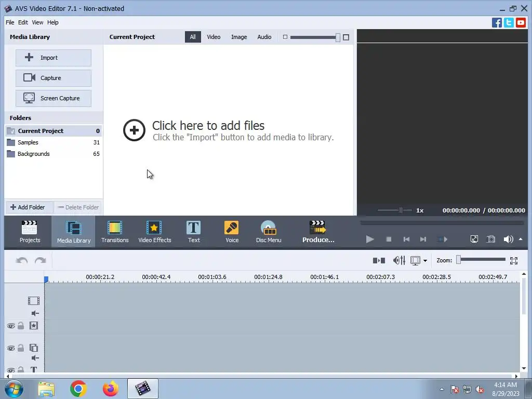Screen dimensions: 532x399
Task: Click the large thumbnail size icon
Action: (346, 37)
